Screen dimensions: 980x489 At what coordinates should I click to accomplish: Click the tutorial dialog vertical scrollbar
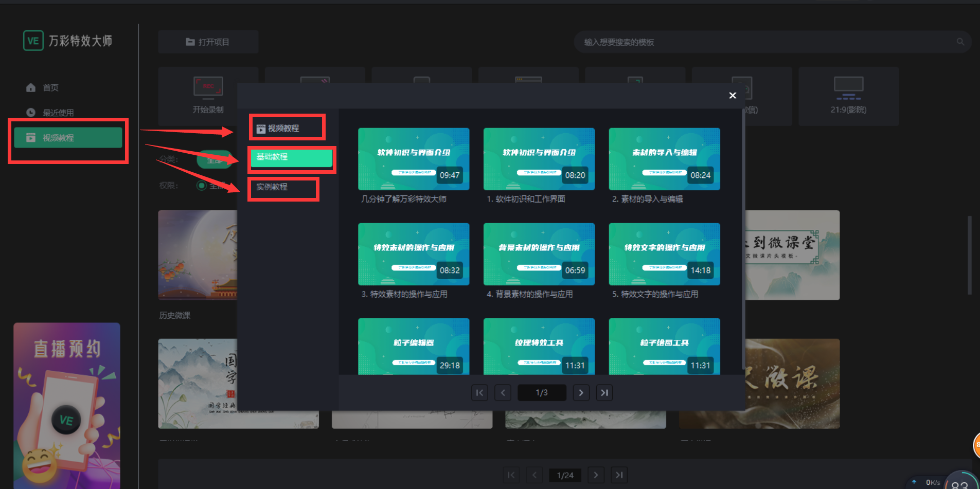(x=743, y=239)
